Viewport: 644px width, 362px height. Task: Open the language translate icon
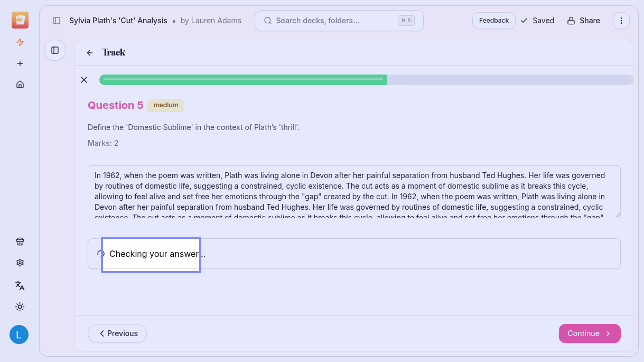pos(20,285)
